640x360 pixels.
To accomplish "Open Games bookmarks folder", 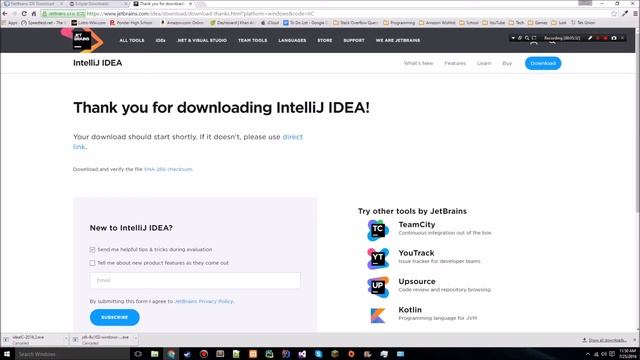I will point(538,23).
